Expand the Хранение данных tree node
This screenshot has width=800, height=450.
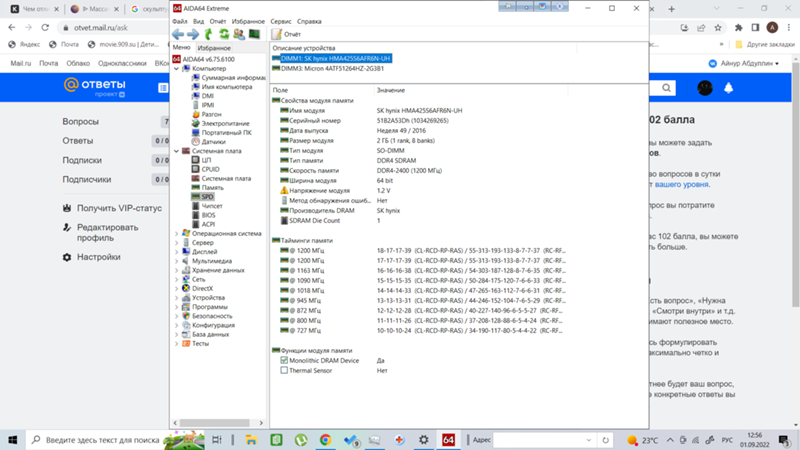177,270
